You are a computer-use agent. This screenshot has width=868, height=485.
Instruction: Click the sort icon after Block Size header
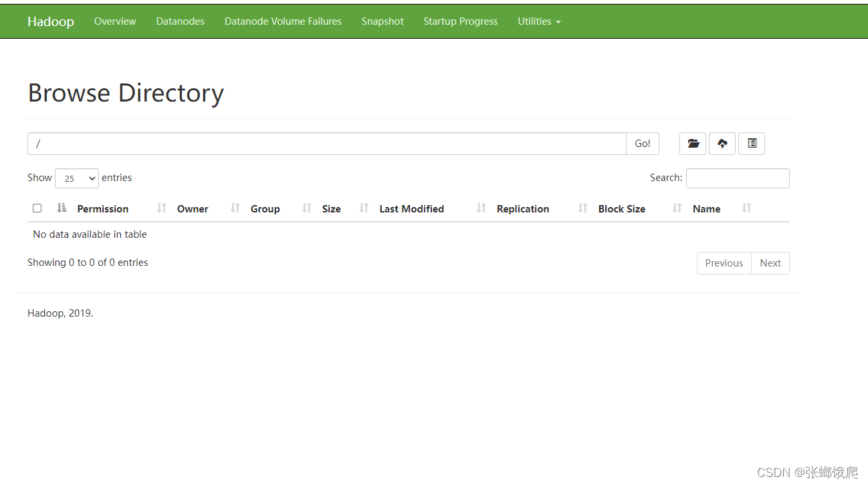click(677, 208)
